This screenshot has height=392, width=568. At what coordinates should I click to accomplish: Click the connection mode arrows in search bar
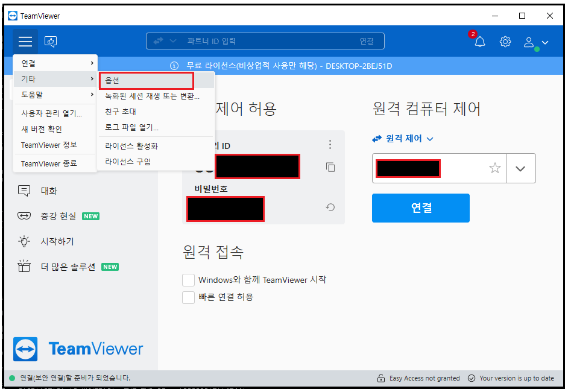click(x=159, y=41)
